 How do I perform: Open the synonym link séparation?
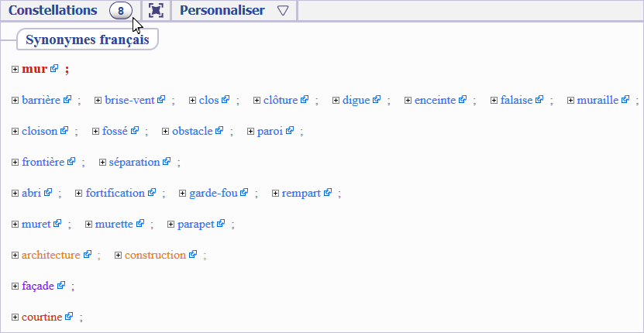click(x=134, y=162)
